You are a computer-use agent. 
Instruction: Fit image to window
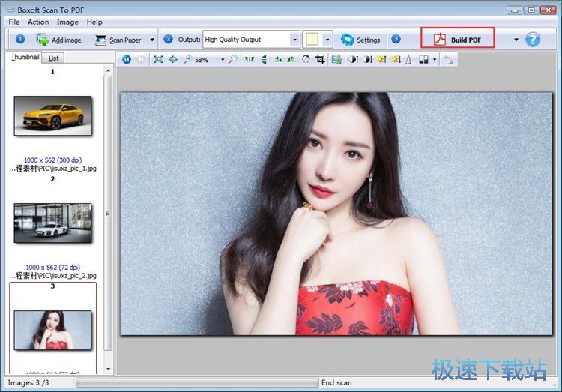(158, 59)
